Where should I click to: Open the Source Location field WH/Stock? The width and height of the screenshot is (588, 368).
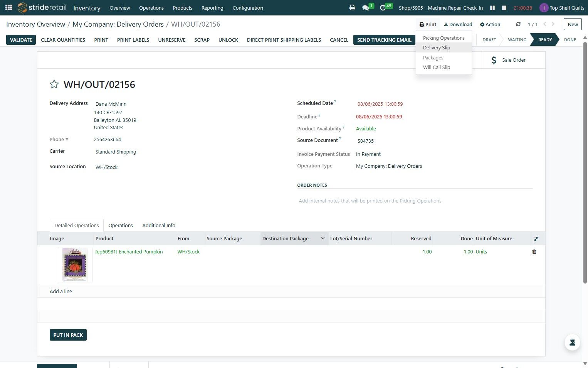pyautogui.click(x=107, y=167)
